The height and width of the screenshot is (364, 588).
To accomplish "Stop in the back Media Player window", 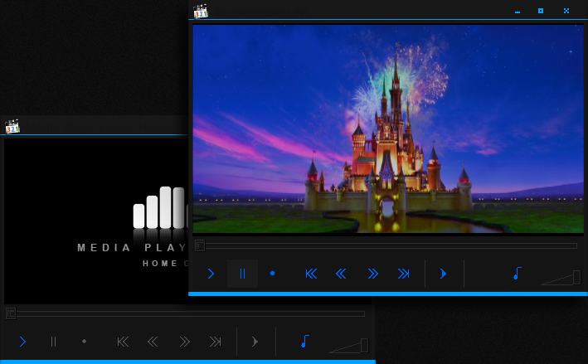I will click(84, 341).
